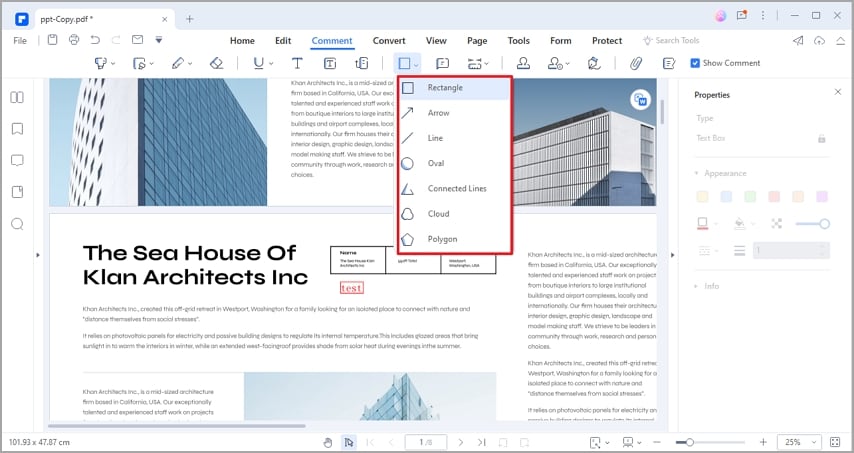Select the hand pan tool

[x=327, y=442]
